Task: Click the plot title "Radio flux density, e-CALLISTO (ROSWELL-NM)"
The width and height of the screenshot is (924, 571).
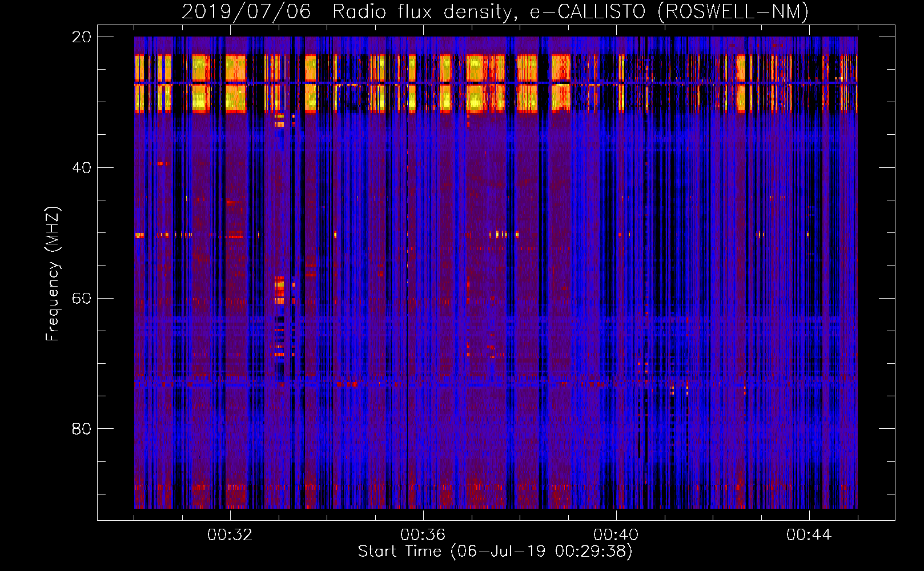Action: coord(571,11)
